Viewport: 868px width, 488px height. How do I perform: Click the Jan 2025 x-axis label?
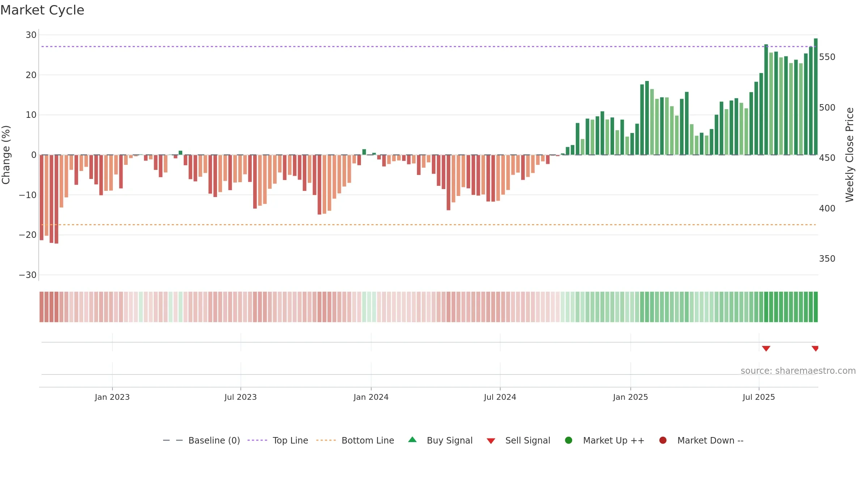[x=630, y=397]
